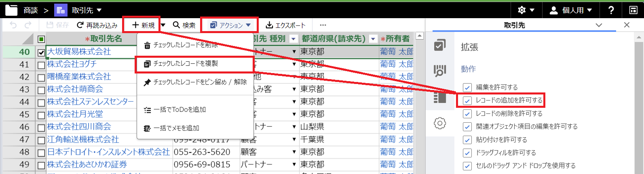This screenshot has height=174, width=644.
Task: Open the gear side-panel icon
Action: pyautogui.click(x=440, y=123)
